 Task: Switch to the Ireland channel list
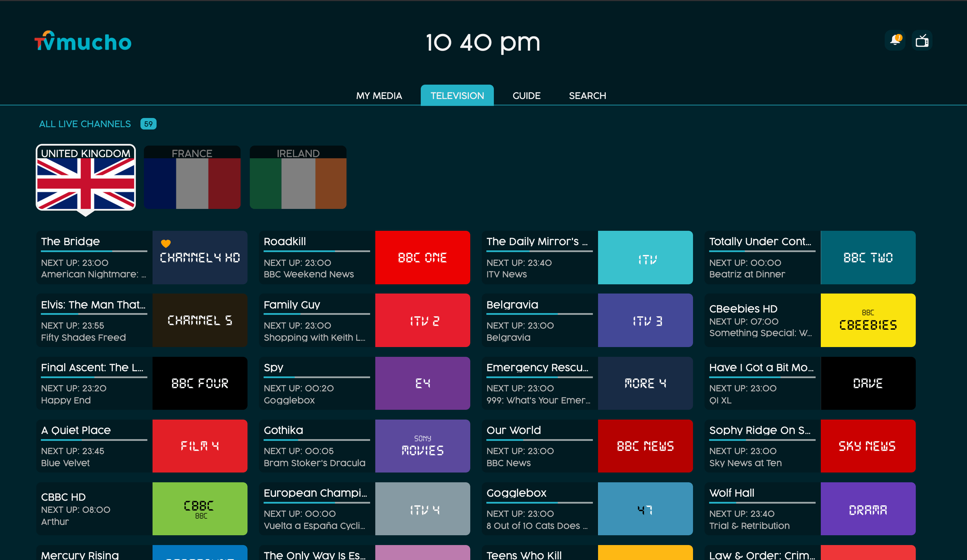click(x=298, y=177)
